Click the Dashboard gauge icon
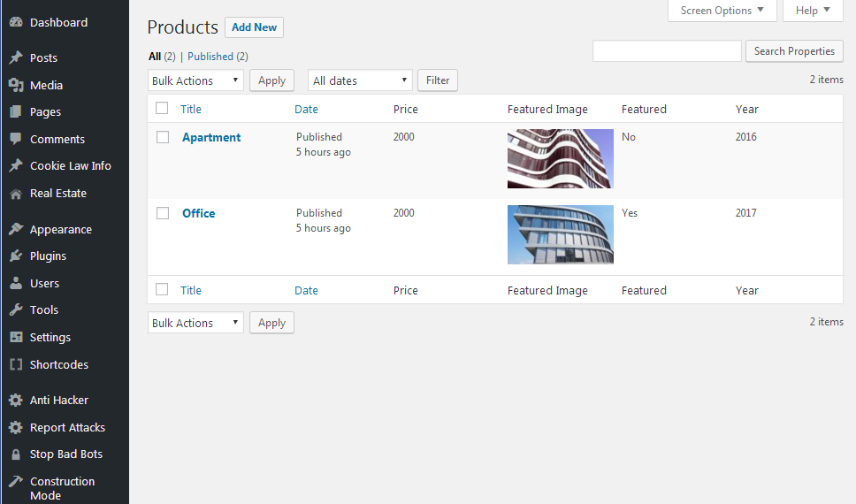 pos(16,22)
